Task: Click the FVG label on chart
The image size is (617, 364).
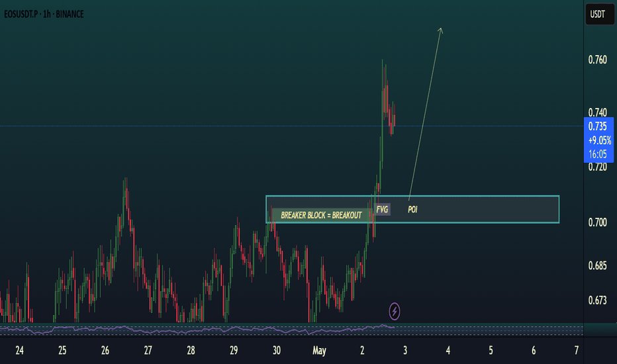Action: coord(382,209)
